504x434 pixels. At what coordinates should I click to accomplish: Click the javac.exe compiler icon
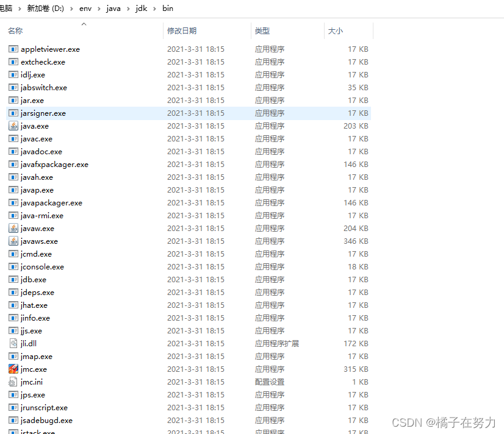(14, 138)
